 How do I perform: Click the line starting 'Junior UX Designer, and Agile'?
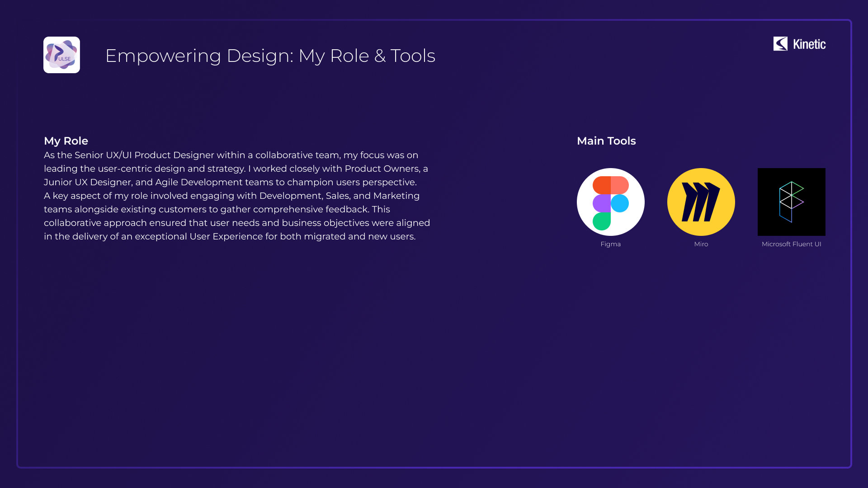(230, 182)
